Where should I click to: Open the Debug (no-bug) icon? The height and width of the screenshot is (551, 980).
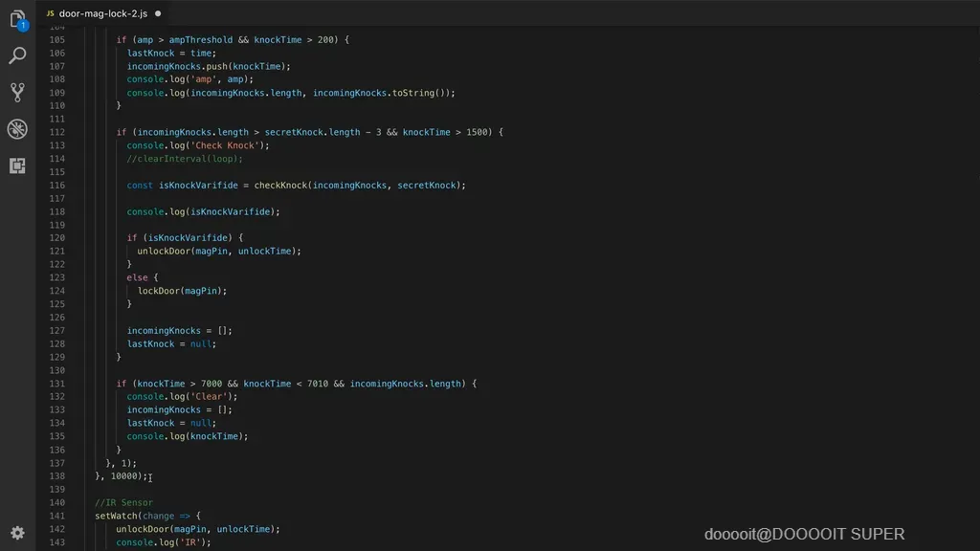(17, 129)
